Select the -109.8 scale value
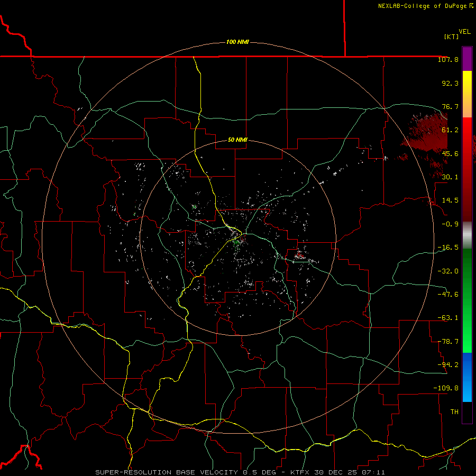476x476 pixels. 446,388
